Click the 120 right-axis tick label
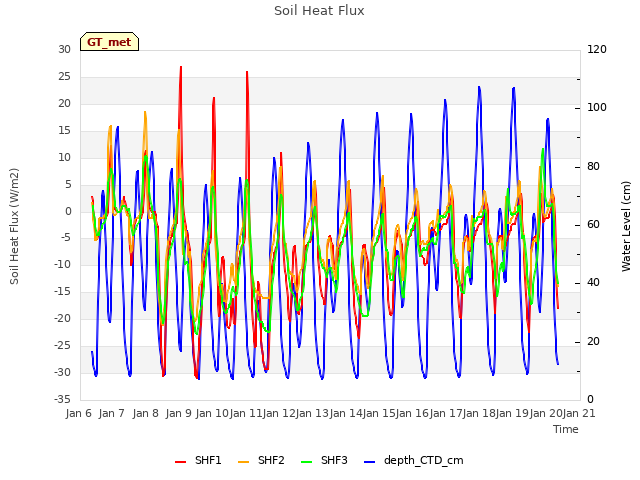The width and height of the screenshot is (640, 480). (597, 50)
